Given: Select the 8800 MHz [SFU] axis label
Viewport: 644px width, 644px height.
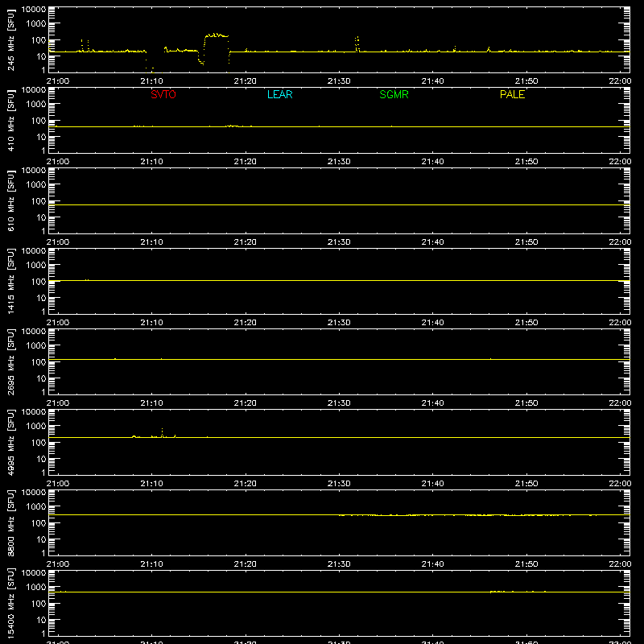Looking at the screenshot, I should coord(11,522).
